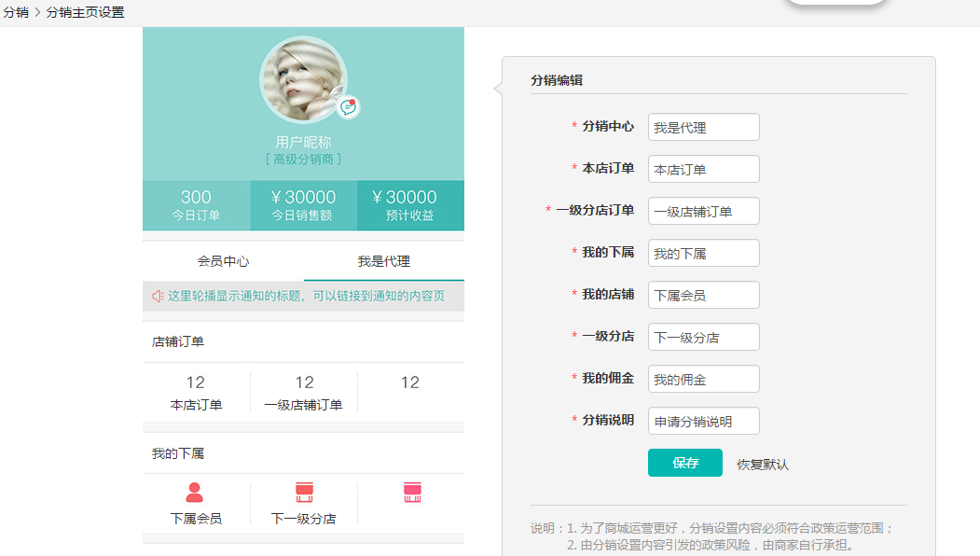Screen dimensions: 980x556
Task: Click the 下一级分店 store icon
Action: point(303,492)
